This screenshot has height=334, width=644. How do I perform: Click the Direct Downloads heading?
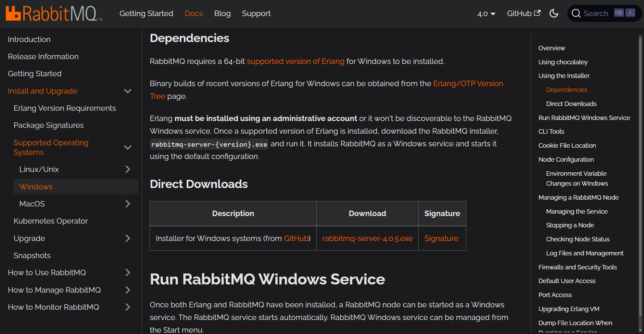199,184
